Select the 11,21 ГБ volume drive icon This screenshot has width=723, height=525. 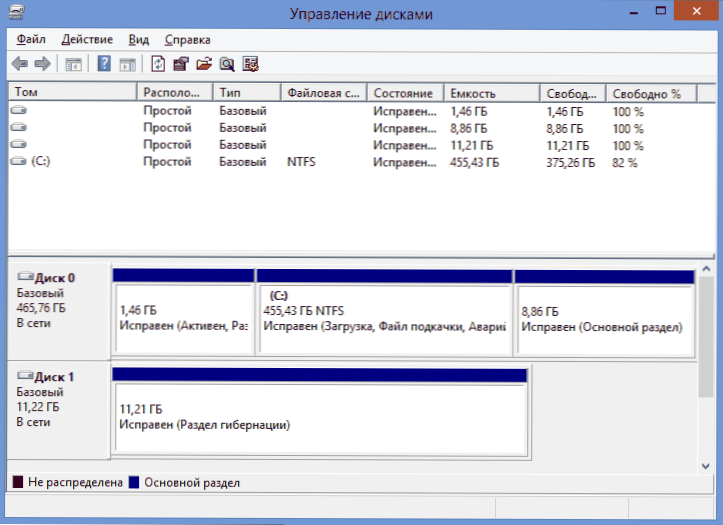tap(19, 144)
